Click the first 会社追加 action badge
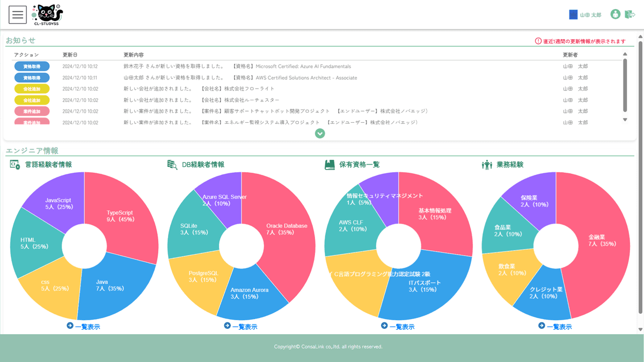The width and height of the screenshot is (644, 362). pos(32,89)
